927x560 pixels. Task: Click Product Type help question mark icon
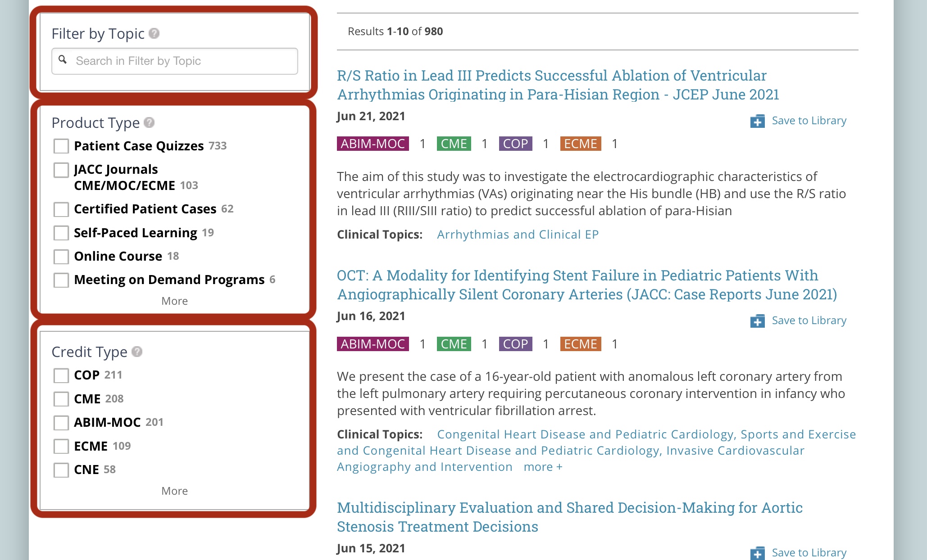(149, 122)
